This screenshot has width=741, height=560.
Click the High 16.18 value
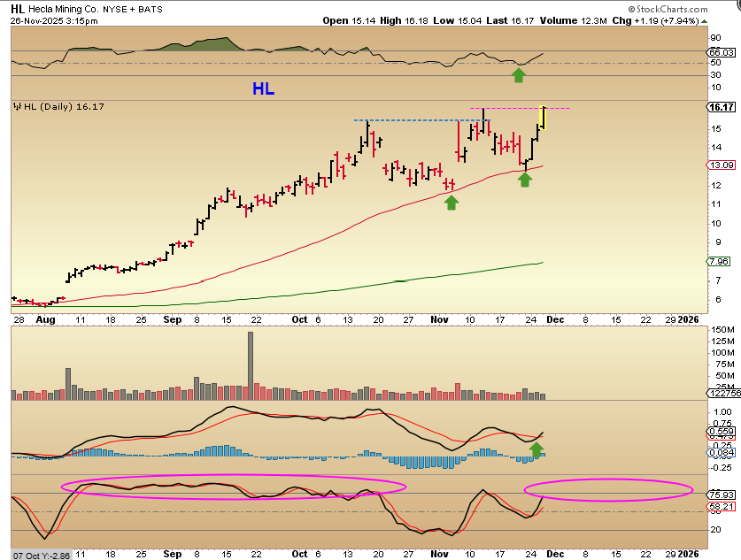pos(404,20)
